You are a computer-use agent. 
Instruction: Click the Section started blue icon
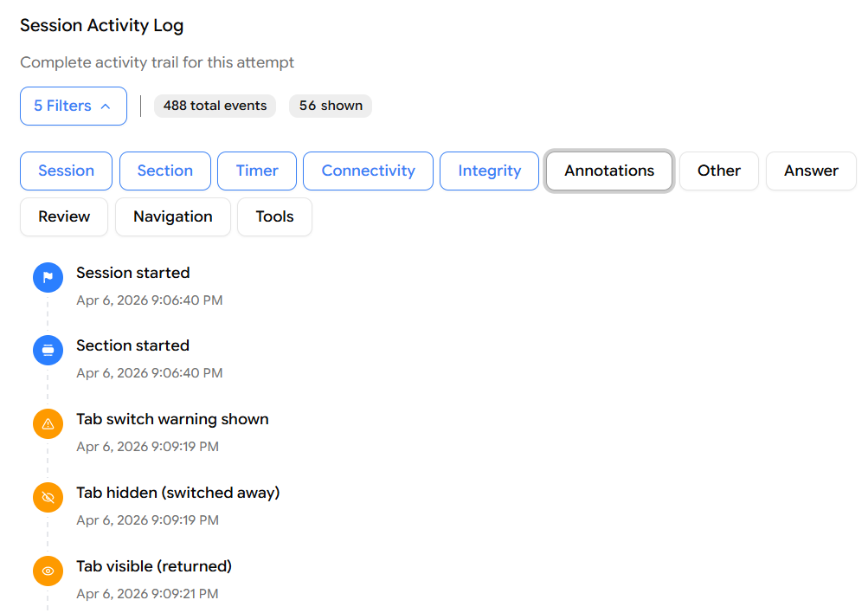point(48,351)
